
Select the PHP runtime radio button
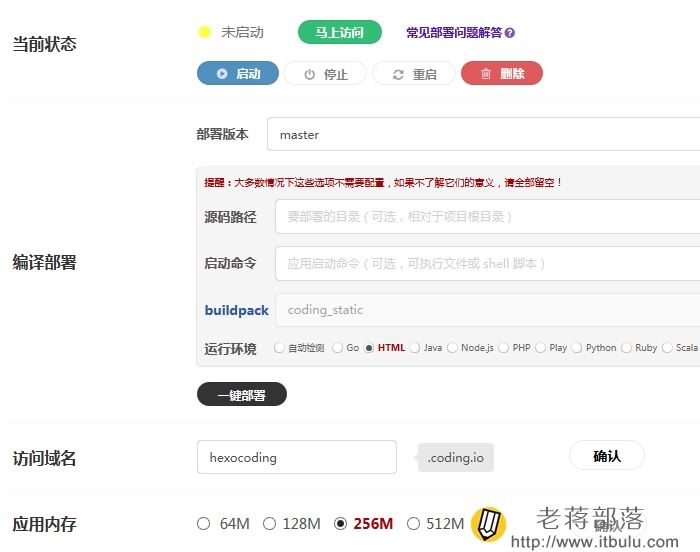pyautogui.click(x=504, y=347)
